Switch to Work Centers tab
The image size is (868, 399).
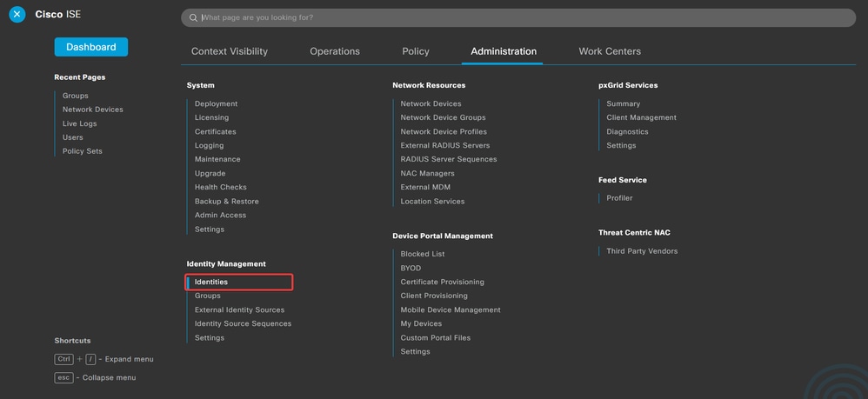(610, 51)
